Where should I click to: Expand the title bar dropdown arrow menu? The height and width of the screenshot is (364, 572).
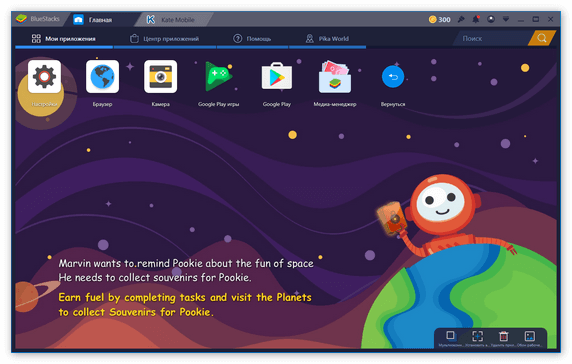(506, 19)
